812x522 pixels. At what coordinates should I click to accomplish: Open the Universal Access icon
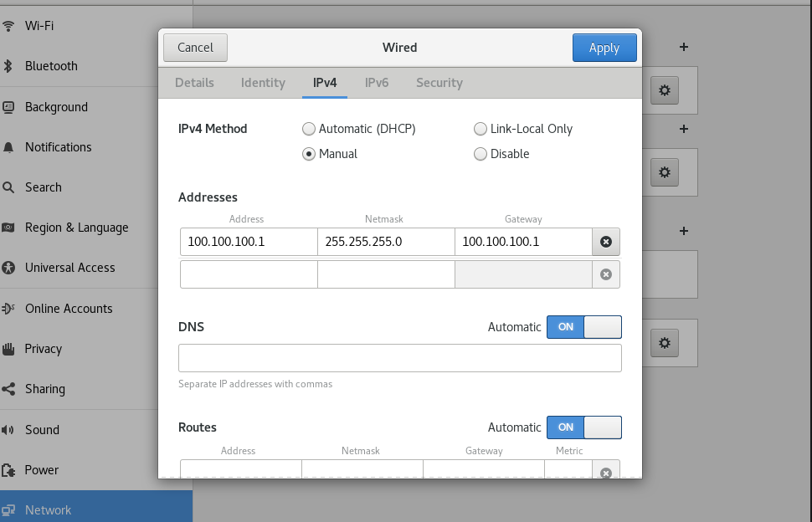point(8,268)
